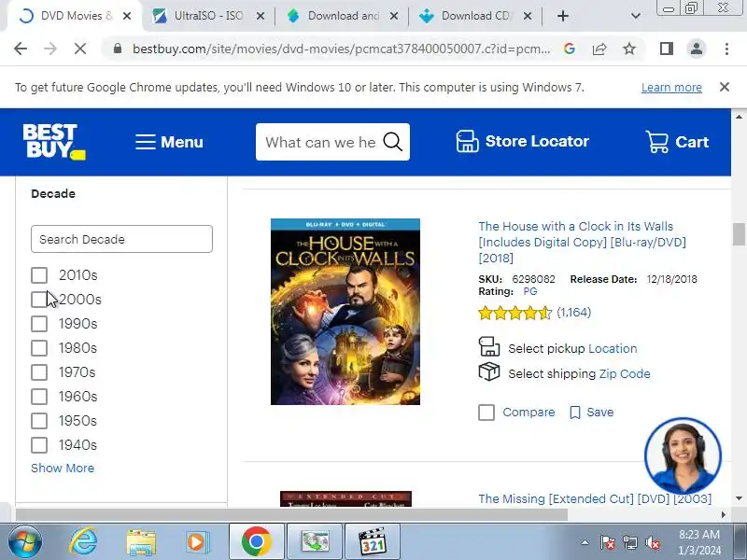Toggle the Chrome side panel
Viewport: 747px width, 560px height.
(x=667, y=49)
